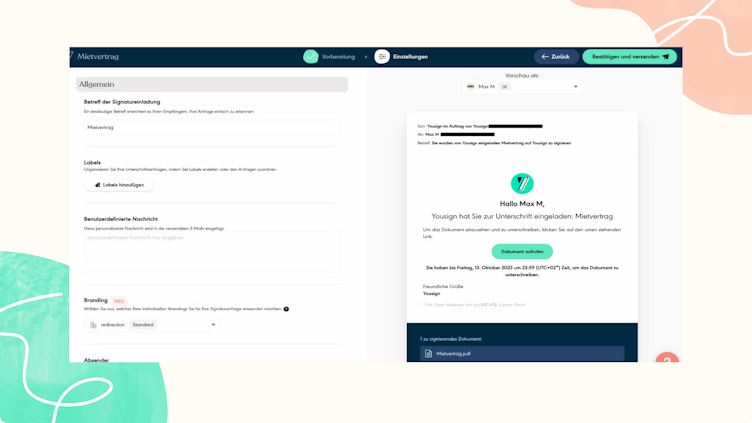Collapse the Allgemein section header

(212, 84)
